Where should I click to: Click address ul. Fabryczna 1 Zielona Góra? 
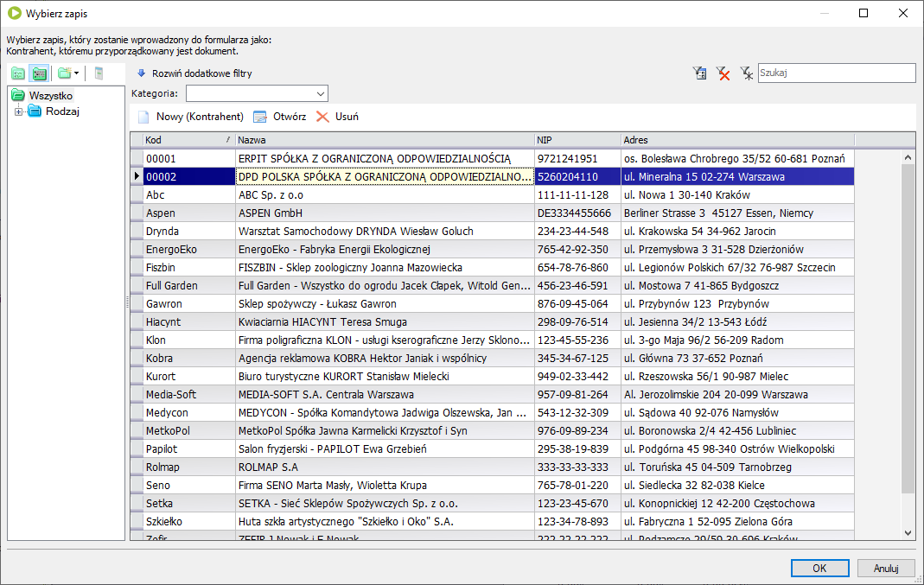[737, 522]
